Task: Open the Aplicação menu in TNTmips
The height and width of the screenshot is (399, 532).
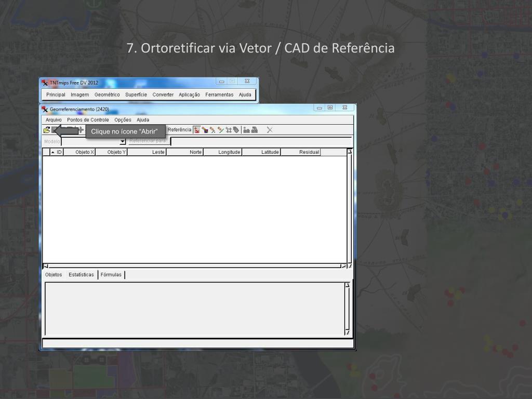Action: pos(189,95)
